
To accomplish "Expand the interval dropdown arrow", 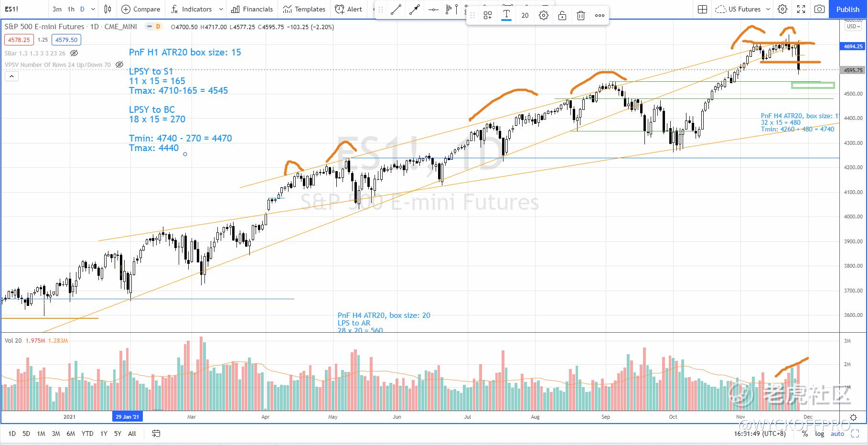I will tap(93, 9).
